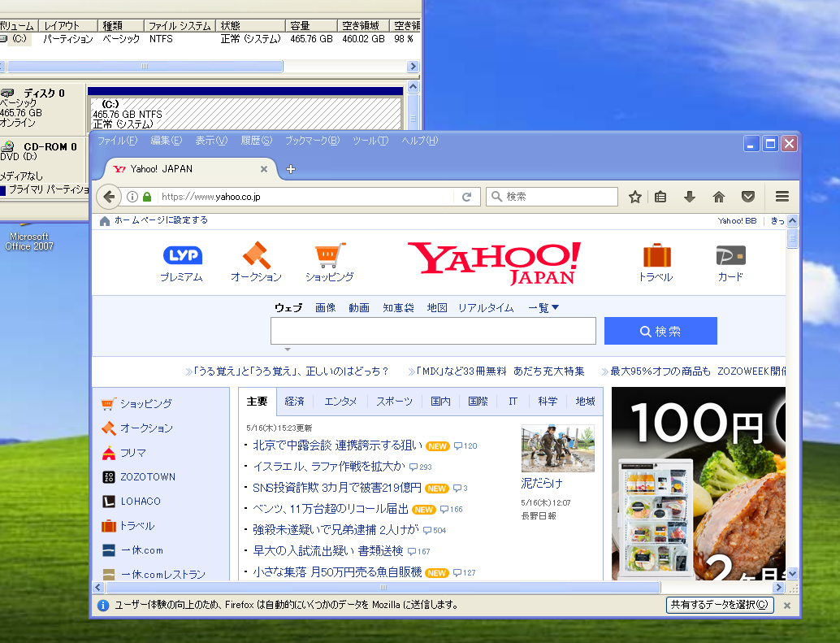Switch to the 国際 news tab
The image size is (840, 643).
point(478,402)
